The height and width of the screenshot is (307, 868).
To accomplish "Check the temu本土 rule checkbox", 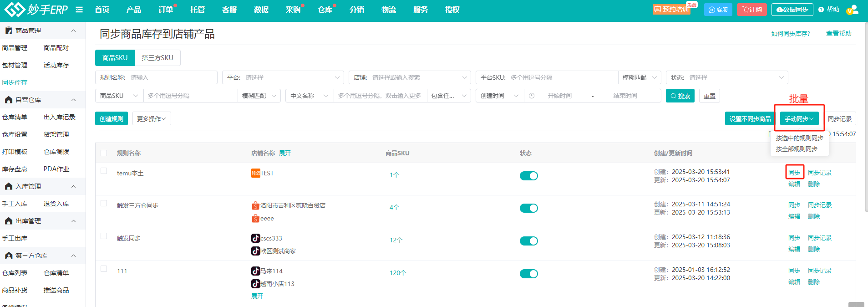I will pyautogui.click(x=104, y=171).
